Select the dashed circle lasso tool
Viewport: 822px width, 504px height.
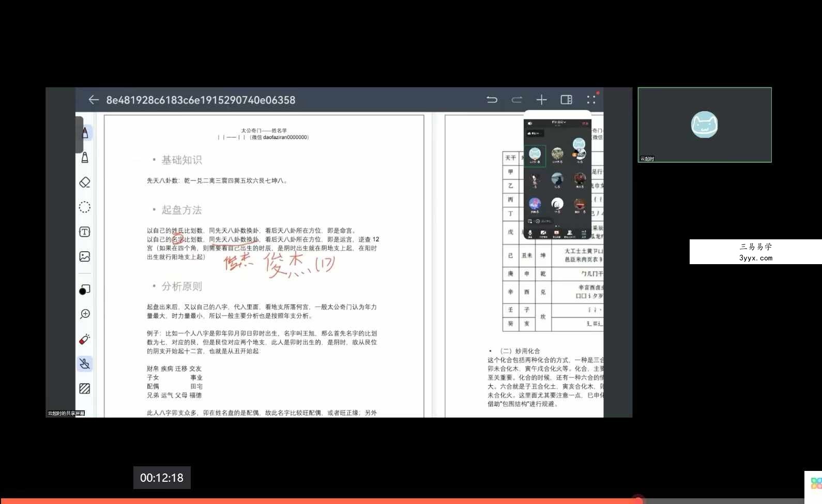(x=85, y=207)
